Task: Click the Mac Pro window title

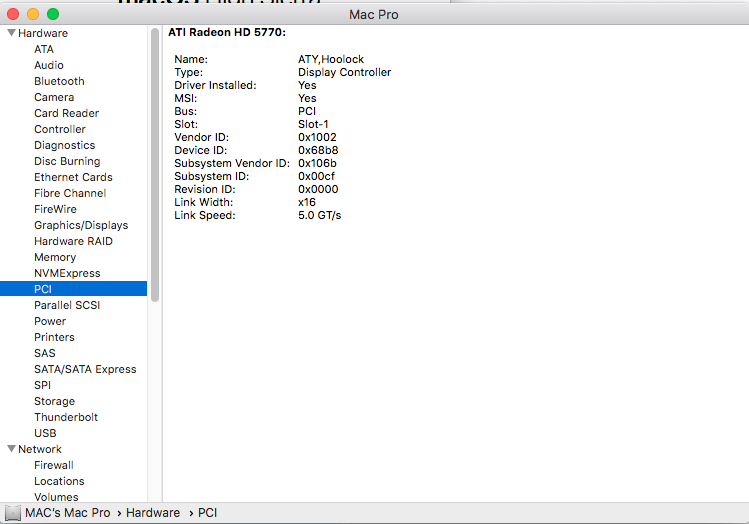Action: point(374,14)
